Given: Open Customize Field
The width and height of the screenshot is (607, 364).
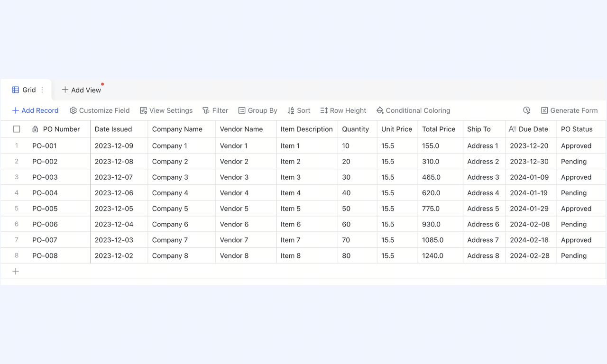Looking at the screenshot, I should click(100, 110).
